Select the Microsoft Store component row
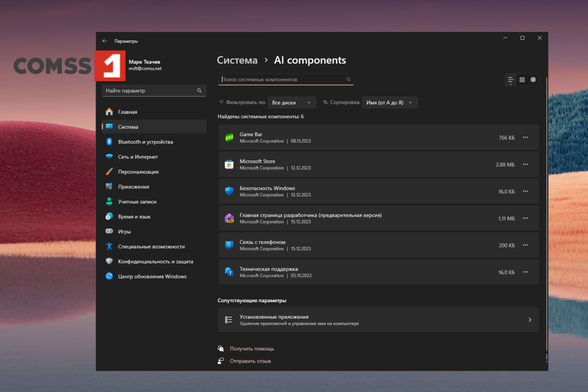The width and height of the screenshot is (588, 392). (379, 165)
